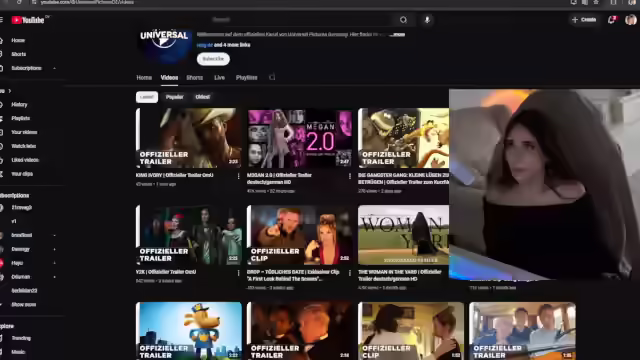The height and width of the screenshot is (360, 640).
Task: Start voice search with microphone icon
Action: coord(427,20)
